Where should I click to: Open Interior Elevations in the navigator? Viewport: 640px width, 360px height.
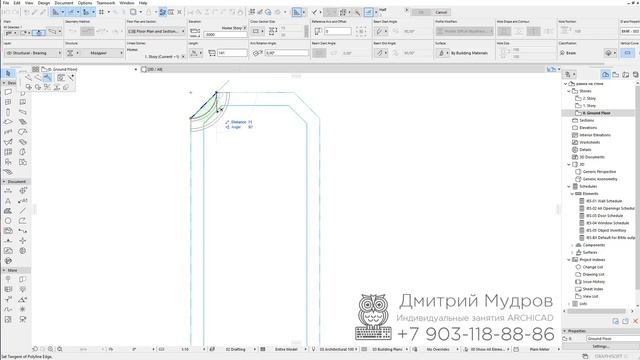pyautogui.click(x=595, y=135)
